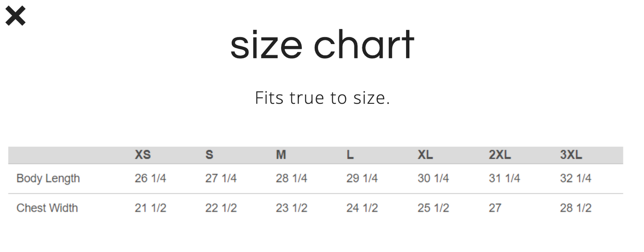Click the 'Fits true to size.' text
The width and height of the screenshot is (644, 252).
(322, 98)
